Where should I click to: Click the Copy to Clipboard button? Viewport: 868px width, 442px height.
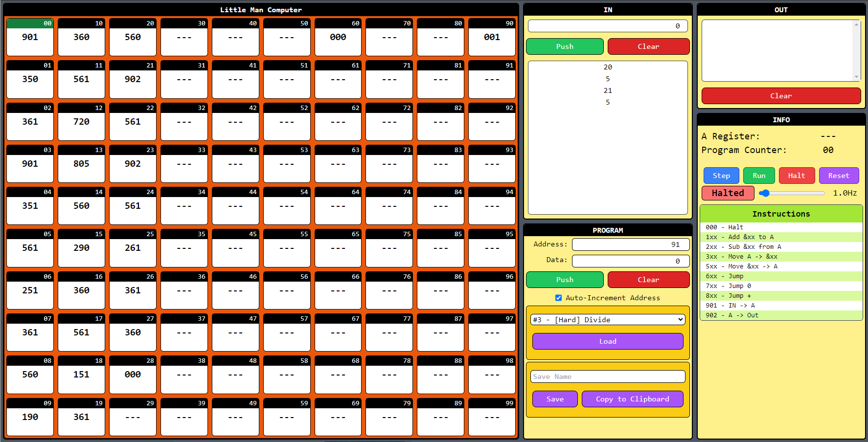click(x=632, y=399)
